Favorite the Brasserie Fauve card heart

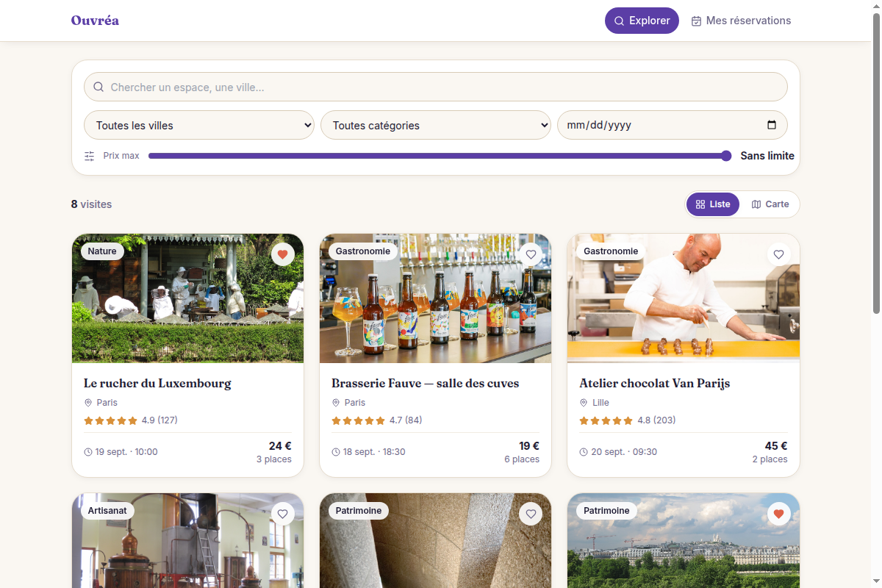(531, 254)
